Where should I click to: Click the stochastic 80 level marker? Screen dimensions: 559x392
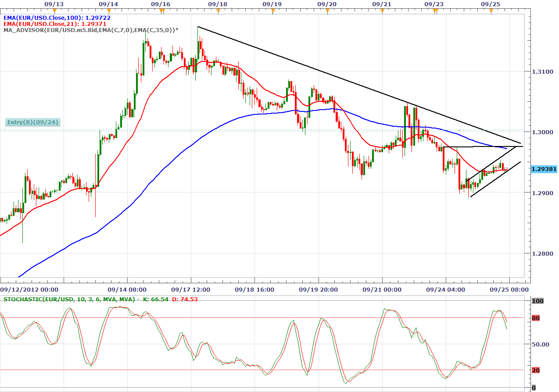535,318
